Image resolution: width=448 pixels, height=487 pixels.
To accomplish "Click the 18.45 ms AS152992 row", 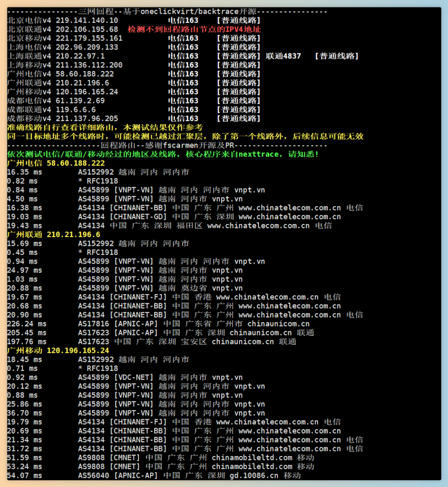I will pos(98,360).
